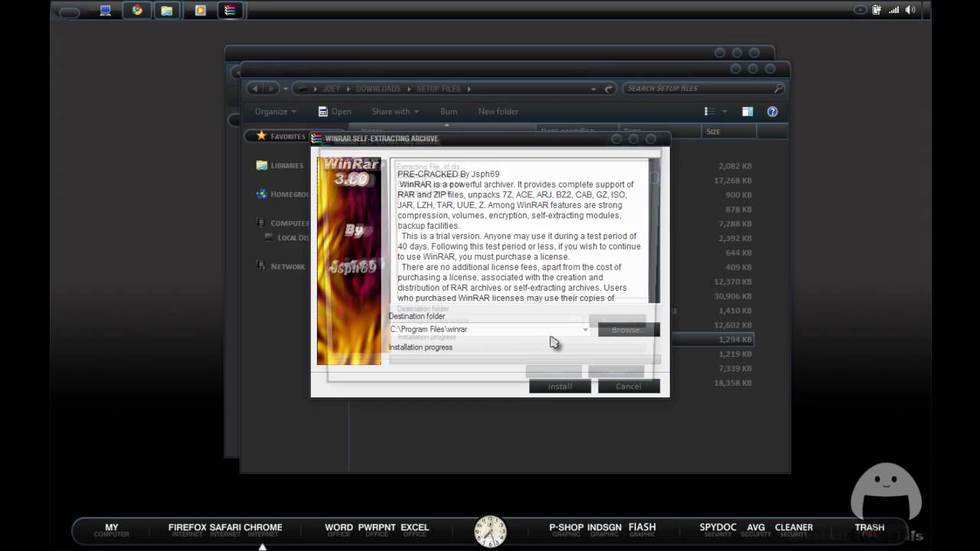Click Browse to choose destination folder

[x=629, y=330]
